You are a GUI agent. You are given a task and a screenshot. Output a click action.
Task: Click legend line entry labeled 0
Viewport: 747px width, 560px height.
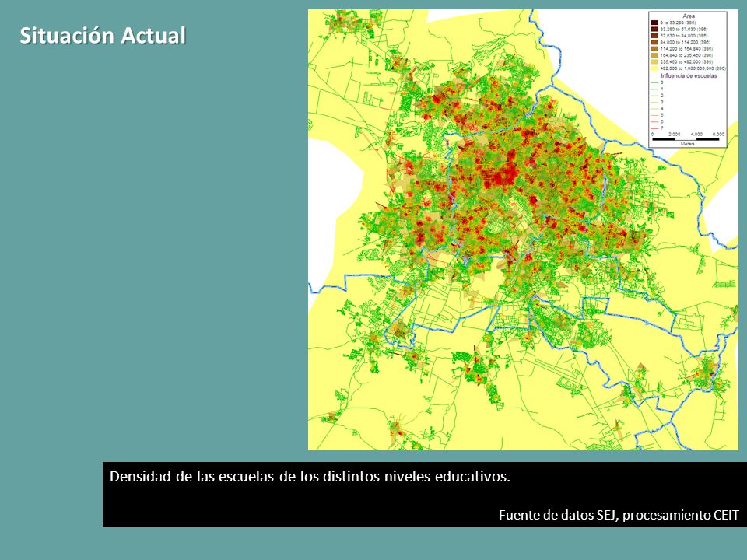657,82
